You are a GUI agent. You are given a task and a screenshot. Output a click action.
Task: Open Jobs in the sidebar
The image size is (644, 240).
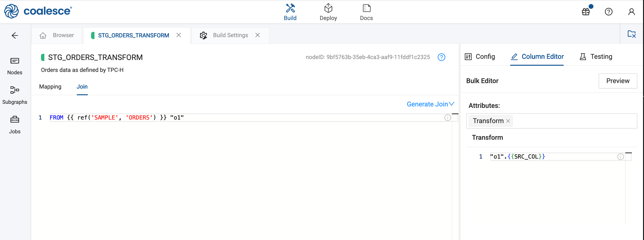pyautogui.click(x=15, y=125)
